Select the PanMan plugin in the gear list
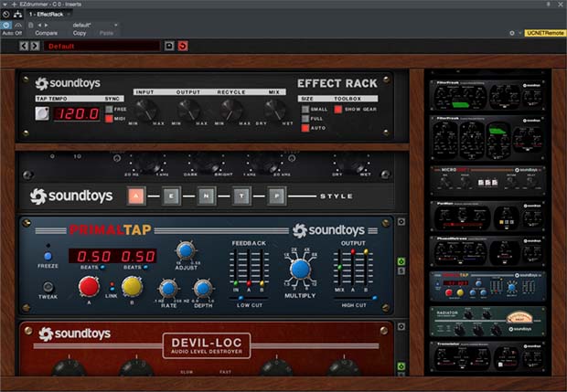The image size is (567, 392). (x=487, y=216)
